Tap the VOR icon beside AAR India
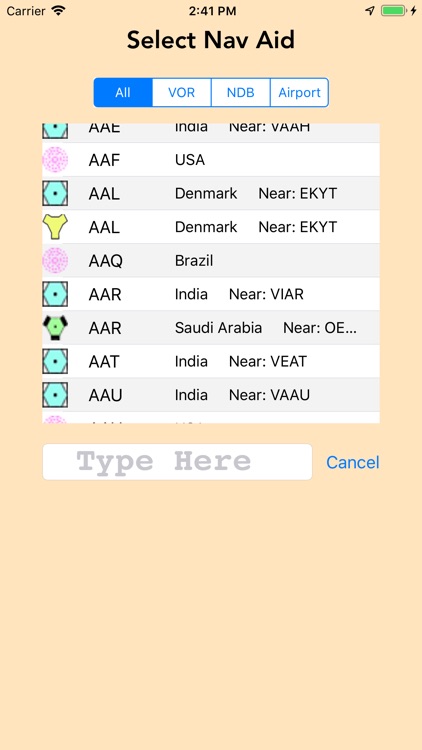This screenshot has width=422, height=750. click(55, 294)
